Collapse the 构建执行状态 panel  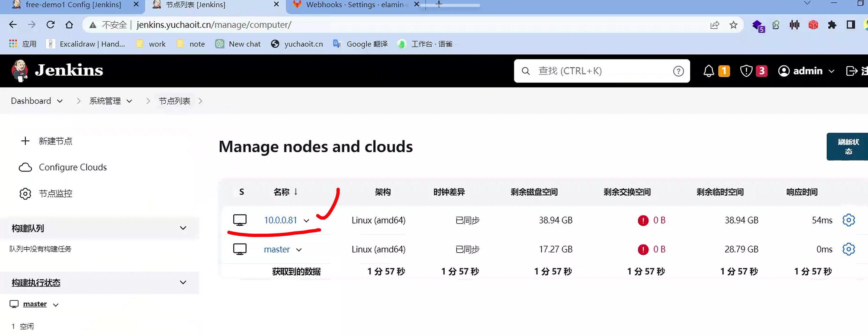[183, 282]
